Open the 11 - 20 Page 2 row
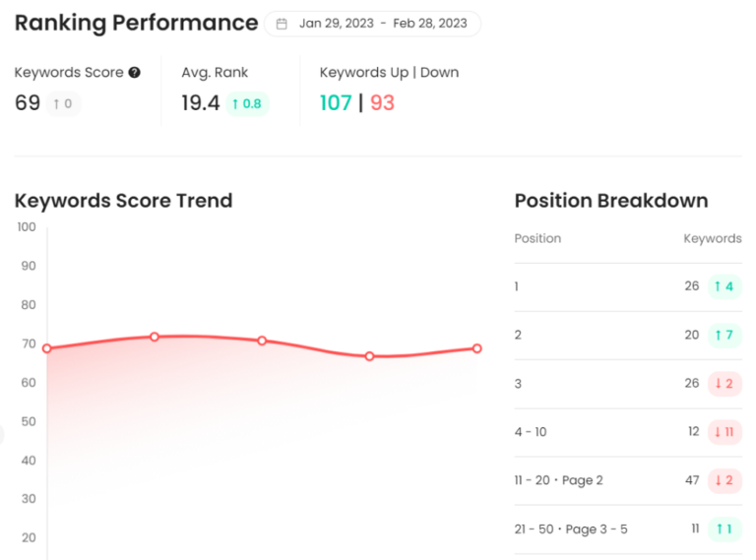Screen dimensions: 756x560 click(x=628, y=480)
